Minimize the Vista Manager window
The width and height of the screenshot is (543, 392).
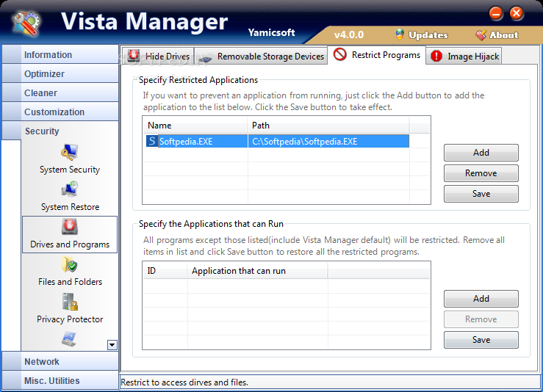(496, 14)
